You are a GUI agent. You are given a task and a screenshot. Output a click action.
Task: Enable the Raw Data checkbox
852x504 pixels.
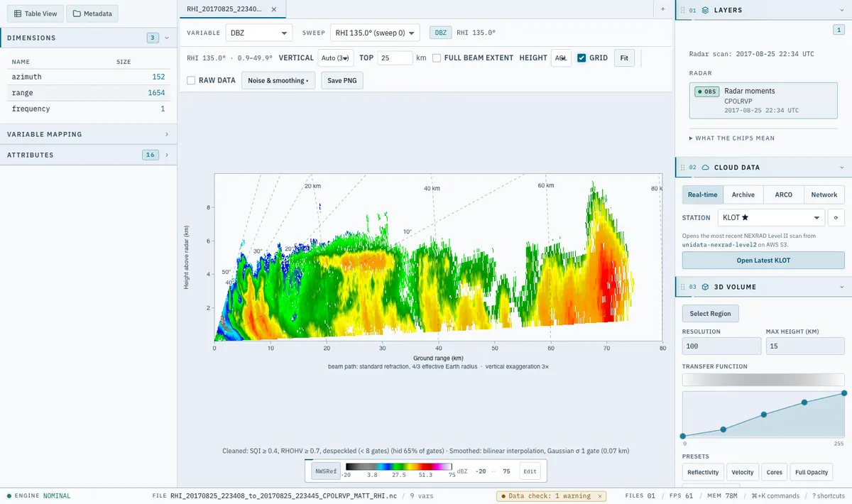point(191,80)
